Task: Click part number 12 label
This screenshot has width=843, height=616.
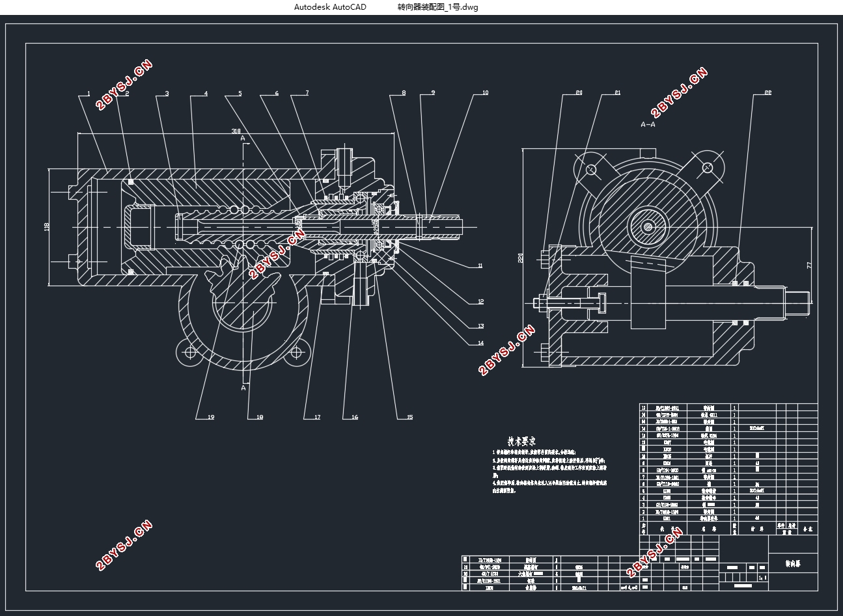Action: pos(480,302)
